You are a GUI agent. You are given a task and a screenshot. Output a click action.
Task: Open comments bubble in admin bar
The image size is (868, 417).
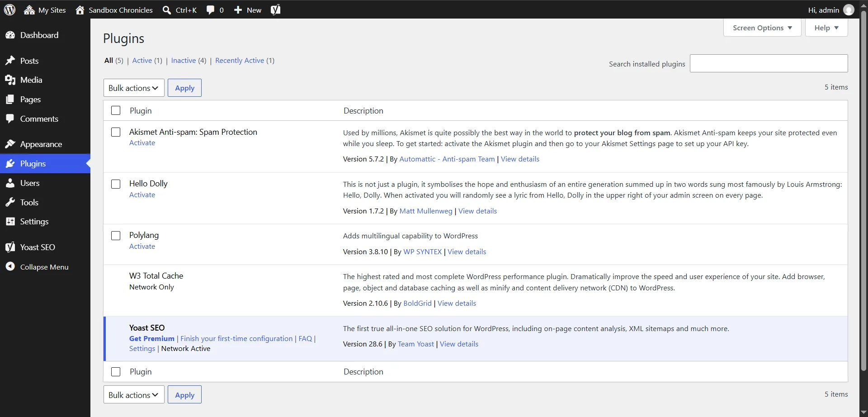click(x=210, y=10)
